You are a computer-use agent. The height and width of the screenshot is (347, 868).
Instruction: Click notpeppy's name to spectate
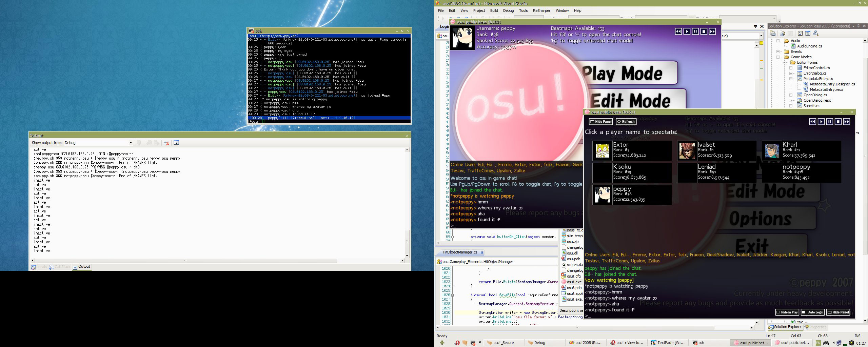tap(796, 167)
